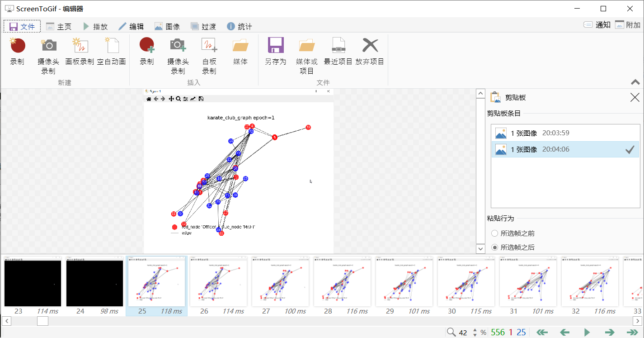Start a new screen recording
Screen dimensions: 644x338
17,54
